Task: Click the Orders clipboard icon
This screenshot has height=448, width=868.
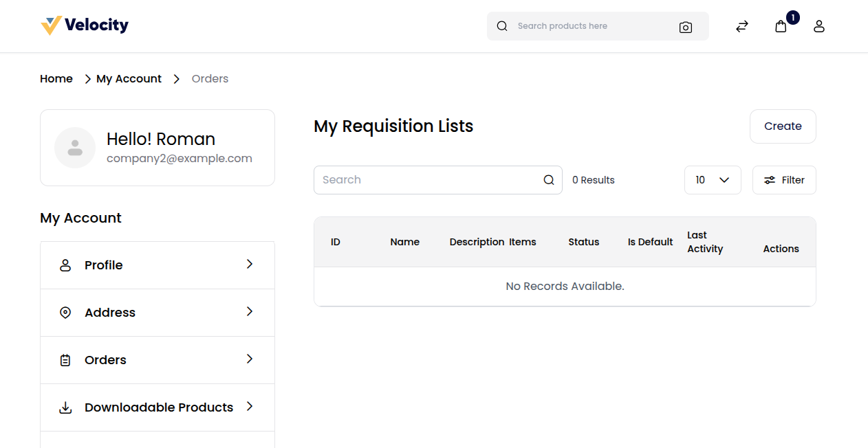Action: [65, 359]
